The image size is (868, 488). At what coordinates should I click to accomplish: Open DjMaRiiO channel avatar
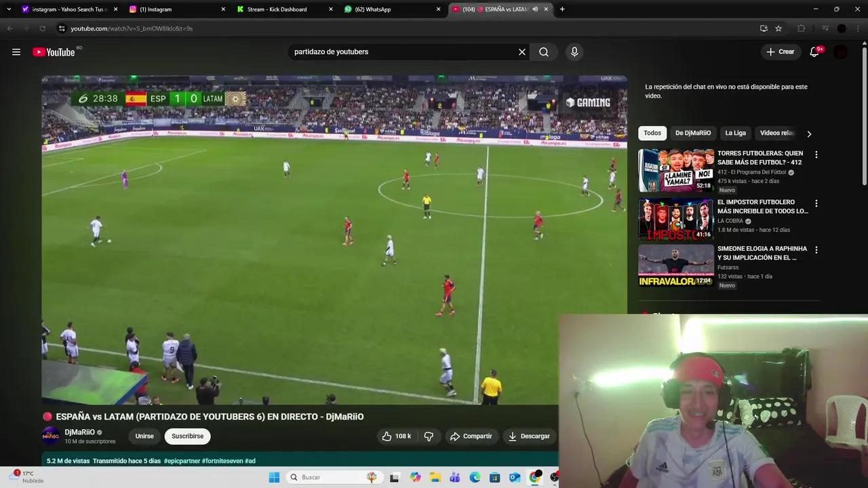click(x=50, y=436)
